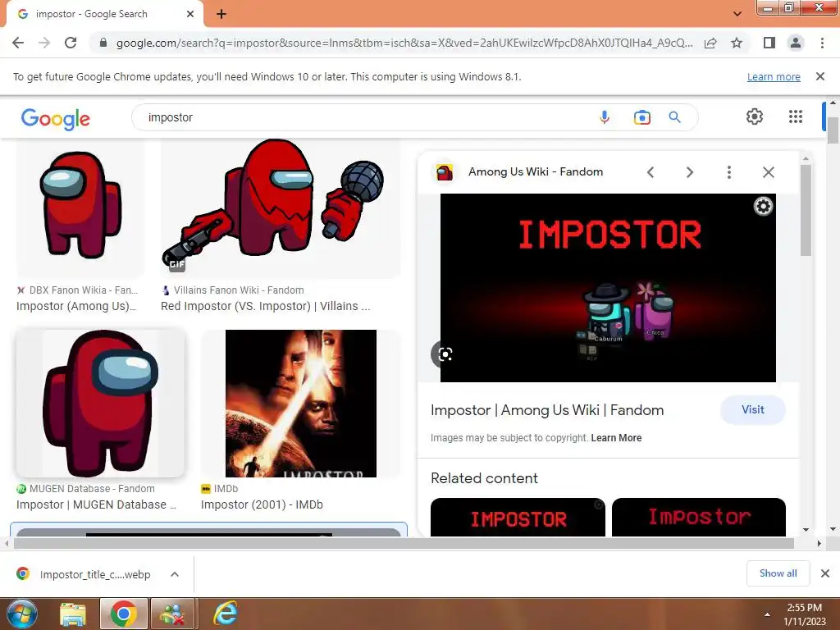
Task: Show next image in preview panel
Action: point(689,172)
